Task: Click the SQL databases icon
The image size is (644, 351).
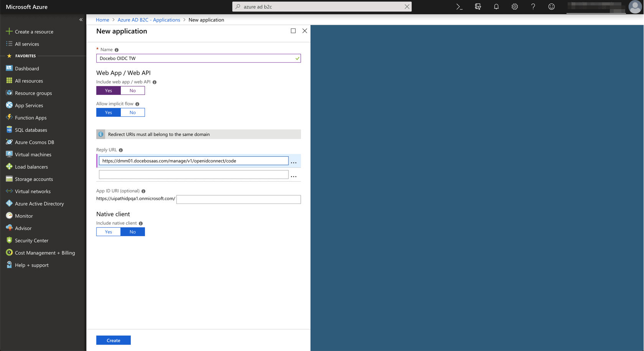Action: (9, 130)
